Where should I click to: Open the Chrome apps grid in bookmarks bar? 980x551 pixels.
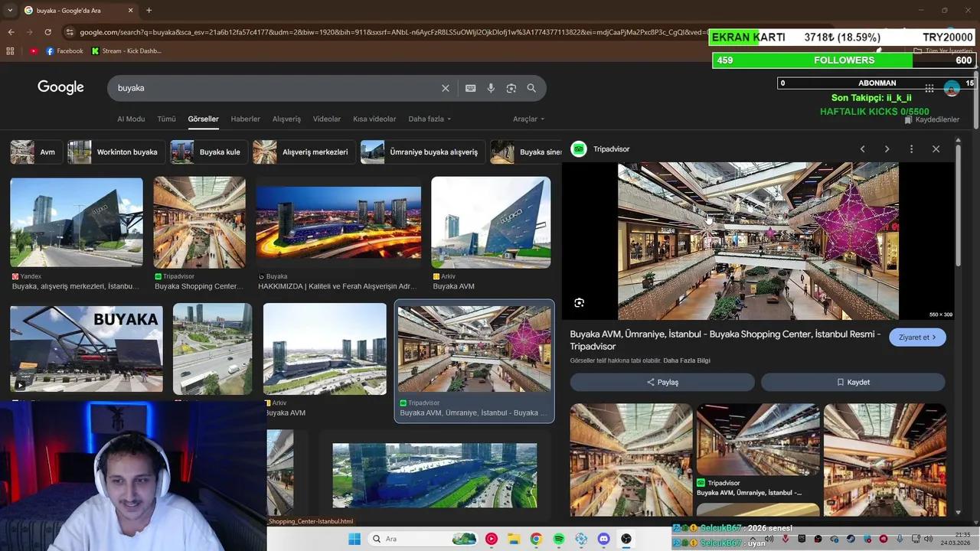pos(10,51)
